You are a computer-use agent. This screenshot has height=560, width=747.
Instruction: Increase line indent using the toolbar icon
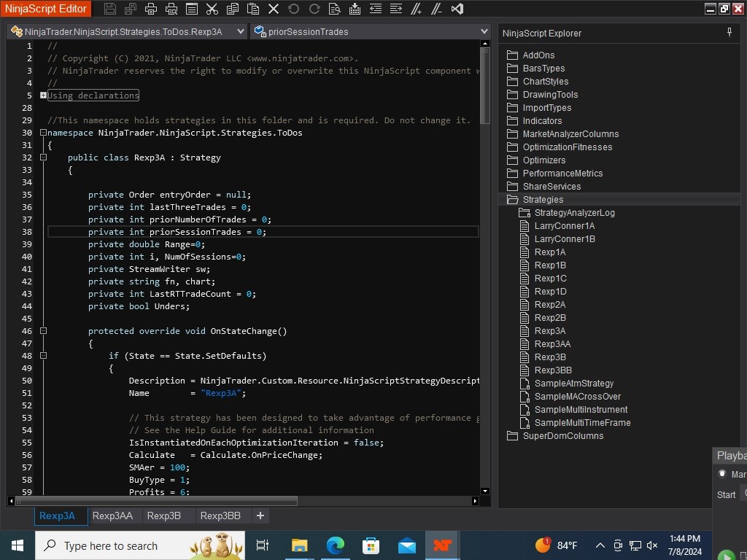[x=396, y=9]
